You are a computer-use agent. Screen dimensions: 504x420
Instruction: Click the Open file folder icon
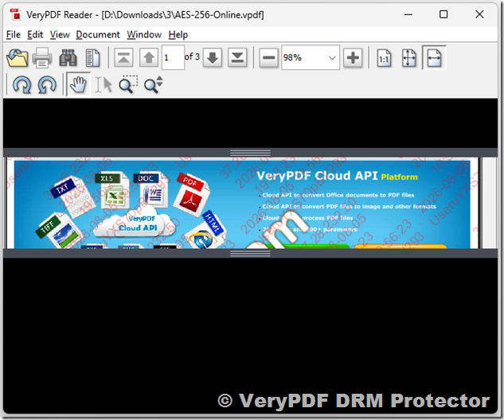[x=17, y=58]
